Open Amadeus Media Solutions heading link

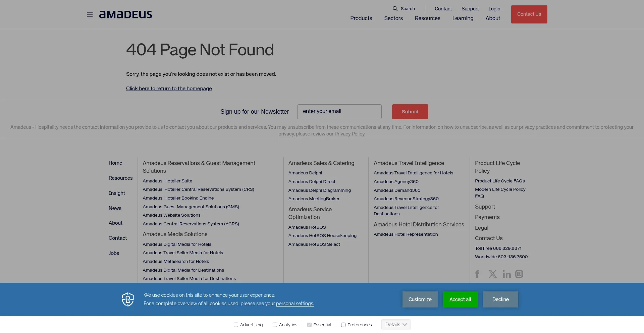pos(175,234)
